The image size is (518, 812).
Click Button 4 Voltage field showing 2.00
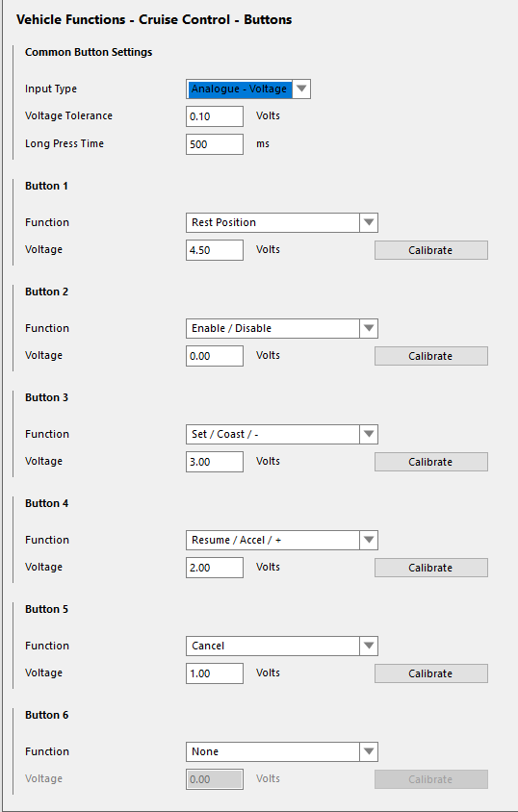tap(215, 568)
